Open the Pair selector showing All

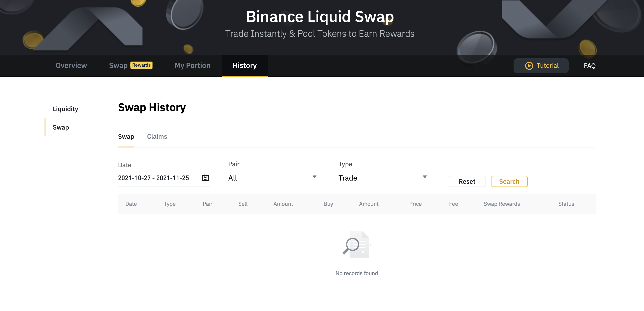[x=270, y=178]
